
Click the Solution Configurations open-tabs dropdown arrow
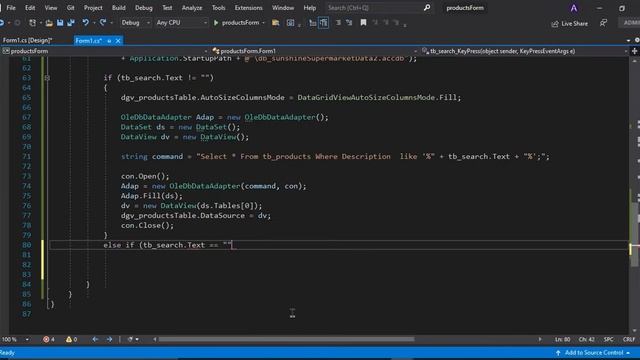coord(628,40)
